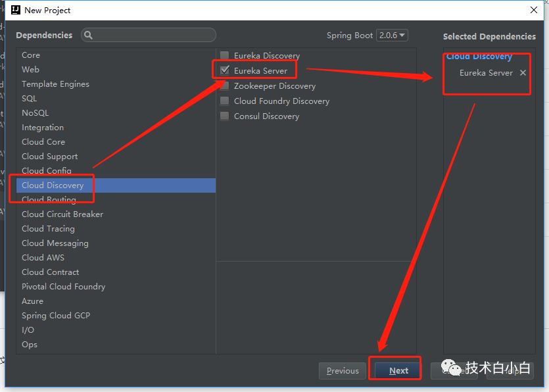Open the Template Engines category
This screenshot has width=549, height=392.
116,84
